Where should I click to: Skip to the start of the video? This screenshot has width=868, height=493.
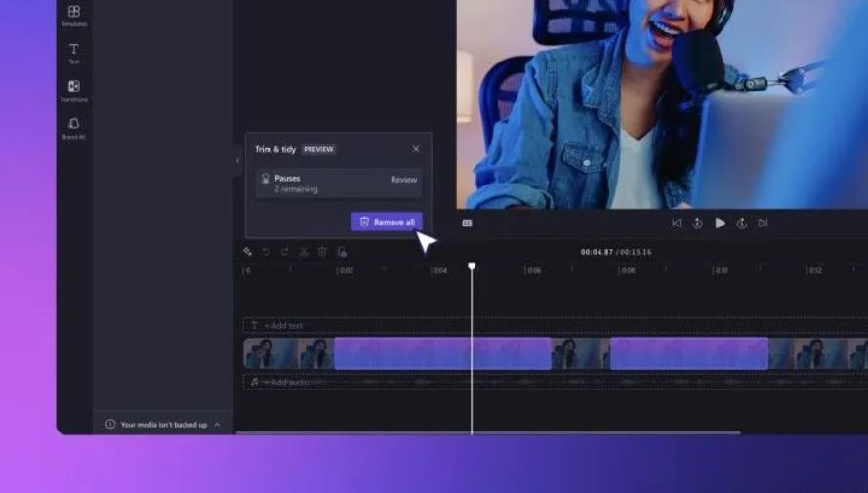point(676,224)
